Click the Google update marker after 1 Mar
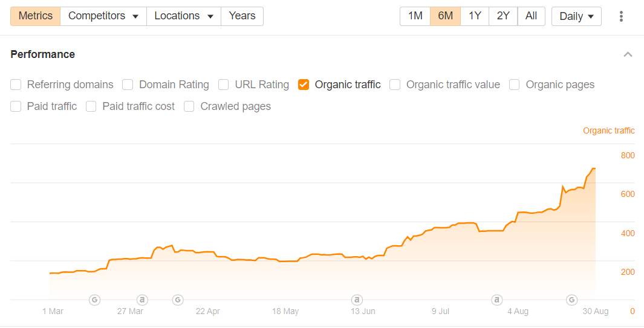This screenshot has height=328, width=644. coord(94,300)
